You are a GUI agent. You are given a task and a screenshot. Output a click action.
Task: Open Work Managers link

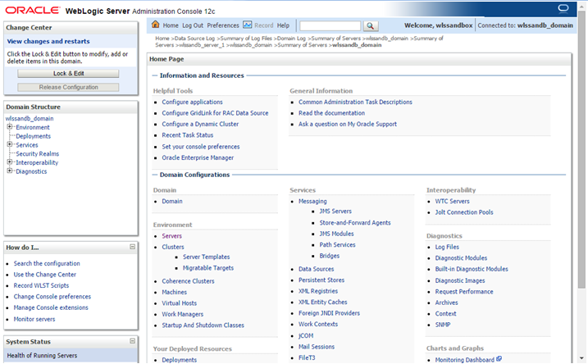click(183, 314)
